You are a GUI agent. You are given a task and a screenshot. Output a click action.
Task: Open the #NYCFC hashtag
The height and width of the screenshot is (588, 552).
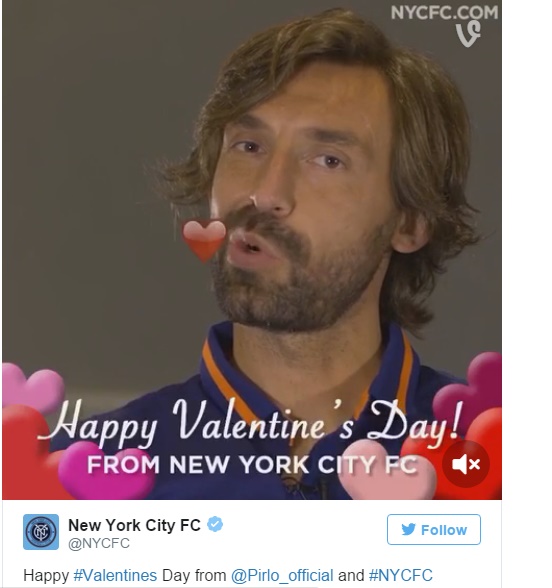pos(401,575)
